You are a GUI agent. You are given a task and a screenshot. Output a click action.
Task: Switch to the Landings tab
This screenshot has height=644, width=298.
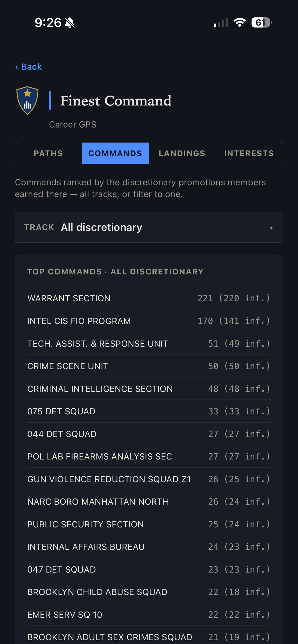click(x=182, y=153)
